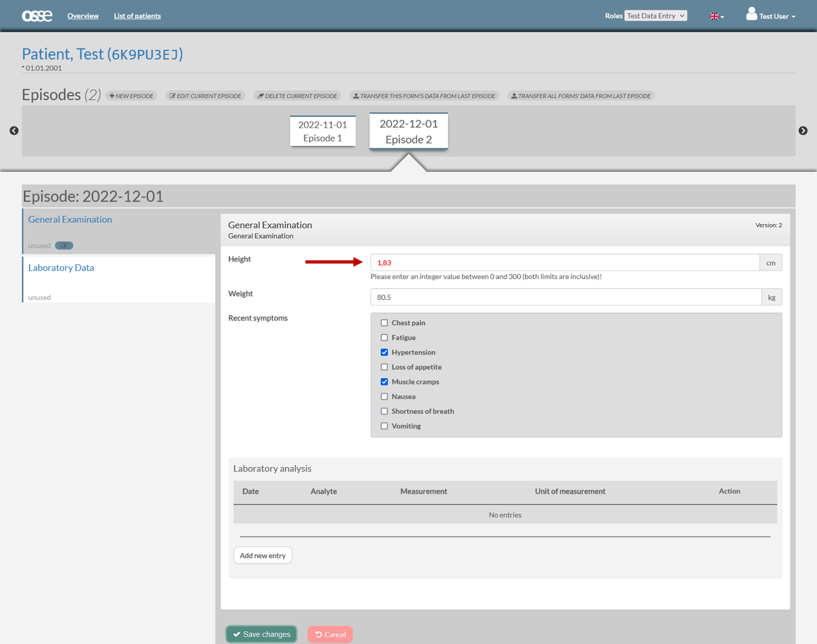
Task: Open the language flag dropdown
Action: click(716, 16)
